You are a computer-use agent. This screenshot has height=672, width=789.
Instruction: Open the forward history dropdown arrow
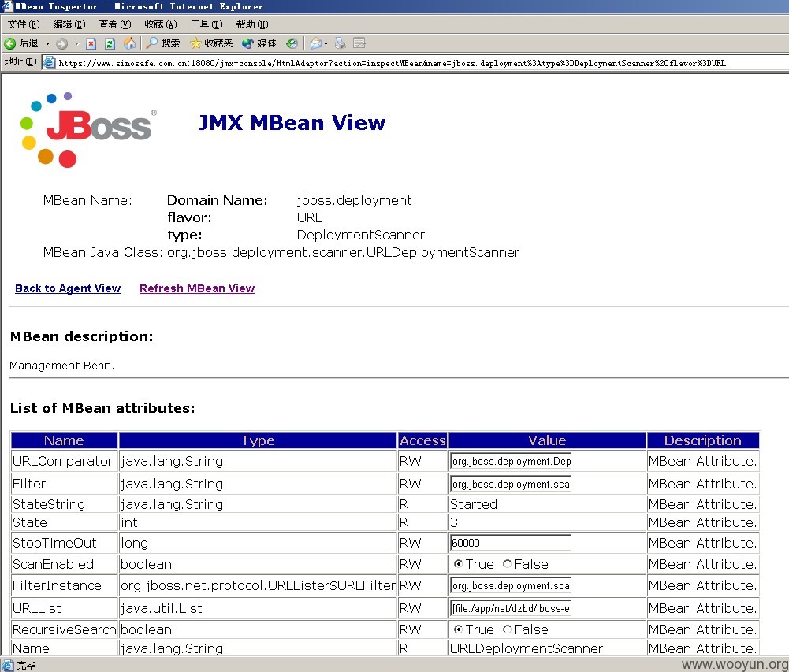point(76,44)
